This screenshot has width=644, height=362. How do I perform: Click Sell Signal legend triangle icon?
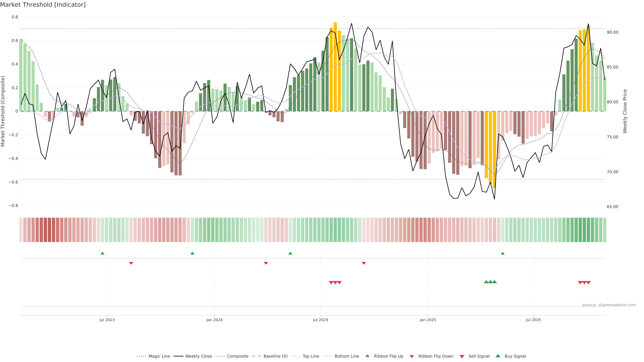point(462,356)
